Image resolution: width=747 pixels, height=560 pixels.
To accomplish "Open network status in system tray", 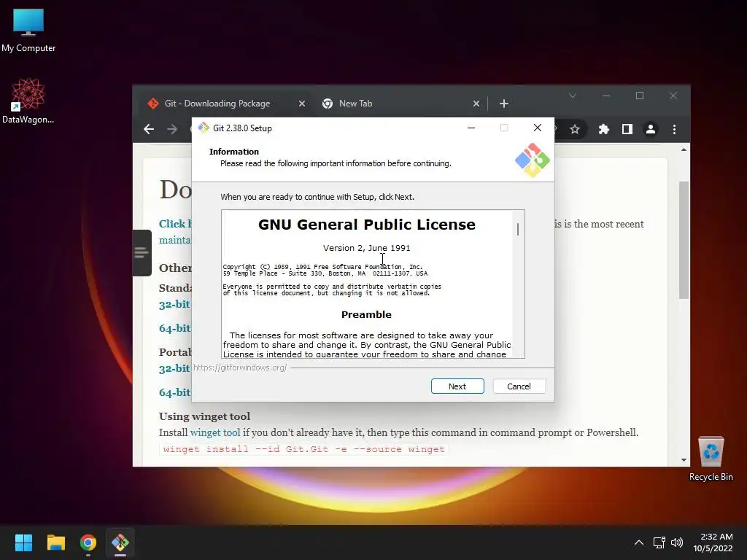I will [659, 542].
